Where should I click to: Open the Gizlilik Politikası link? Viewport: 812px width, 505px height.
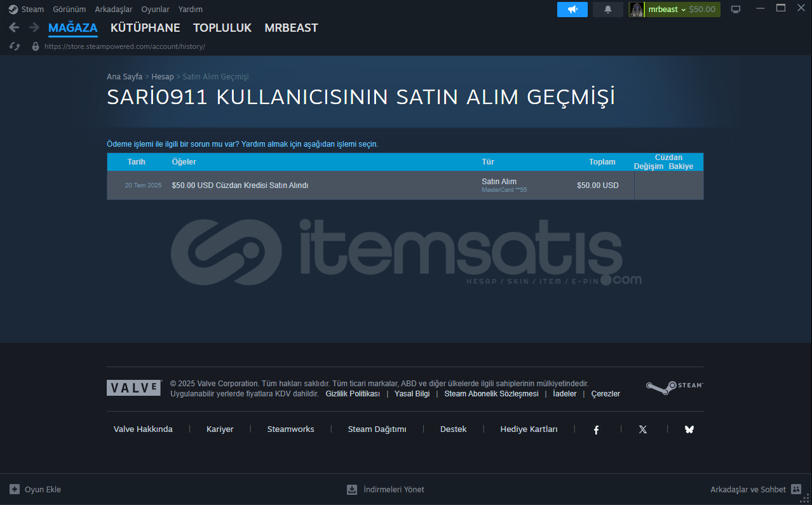coord(353,394)
